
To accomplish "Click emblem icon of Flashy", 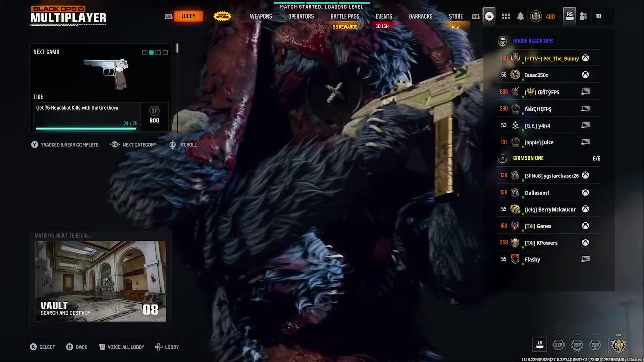I will click(x=515, y=259).
